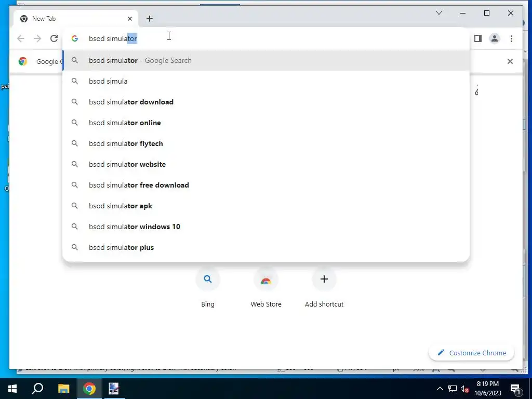The image size is (532, 399).
Task: Click Chrome icon in taskbar
Action: 89,389
